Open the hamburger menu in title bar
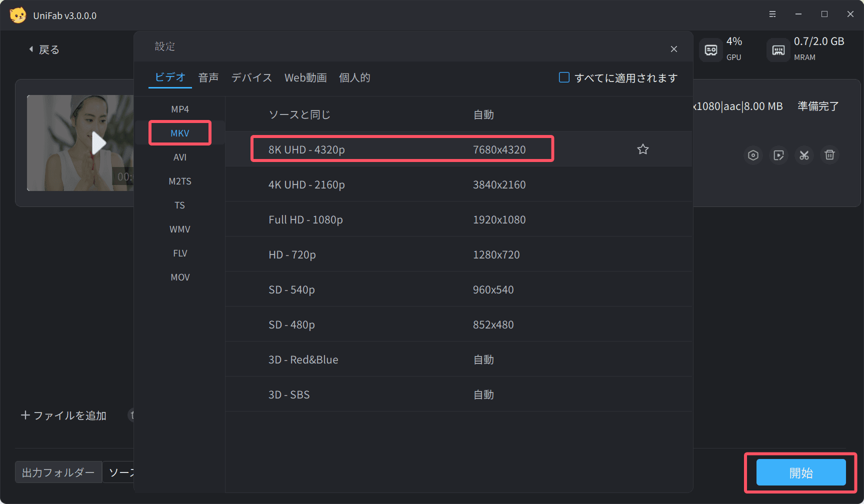864x504 pixels. [x=772, y=14]
